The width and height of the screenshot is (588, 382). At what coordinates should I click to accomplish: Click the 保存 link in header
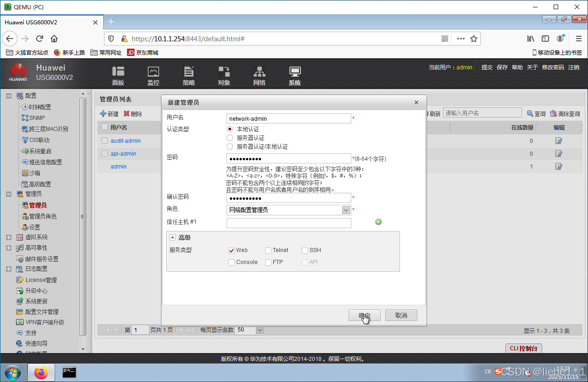click(x=502, y=67)
